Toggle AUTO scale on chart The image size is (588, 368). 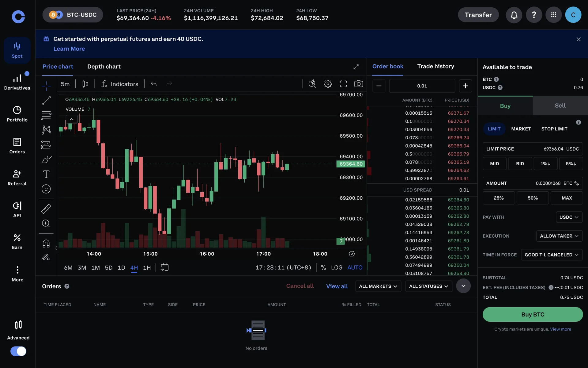[355, 267]
